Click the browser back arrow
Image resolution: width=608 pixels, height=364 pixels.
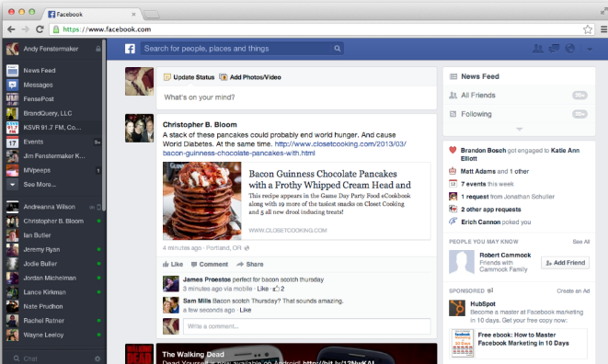11,29
